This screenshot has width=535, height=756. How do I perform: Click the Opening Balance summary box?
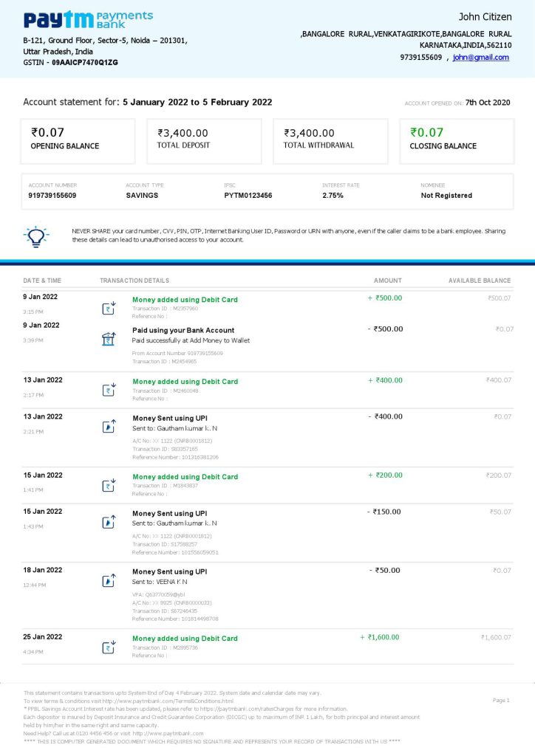click(x=78, y=140)
